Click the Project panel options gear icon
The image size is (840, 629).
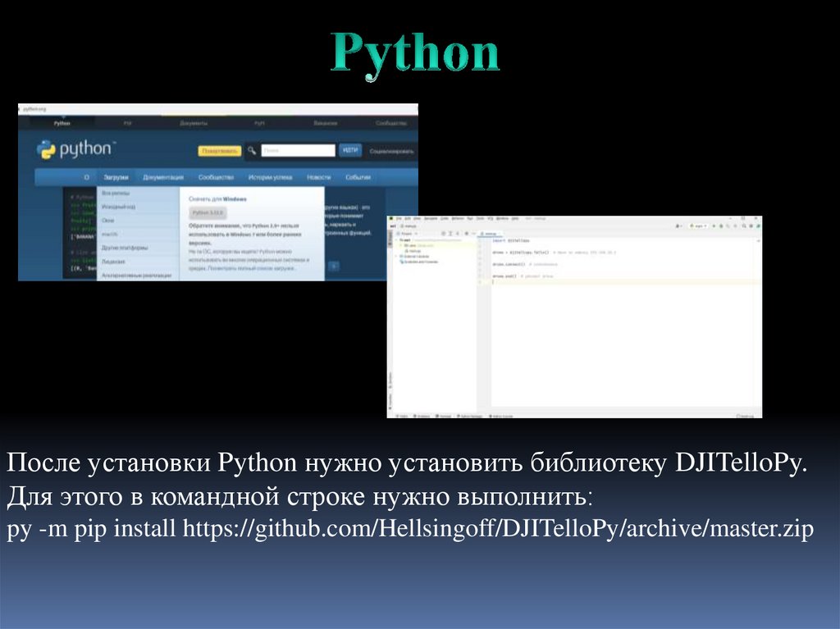pyautogui.click(x=467, y=234)
